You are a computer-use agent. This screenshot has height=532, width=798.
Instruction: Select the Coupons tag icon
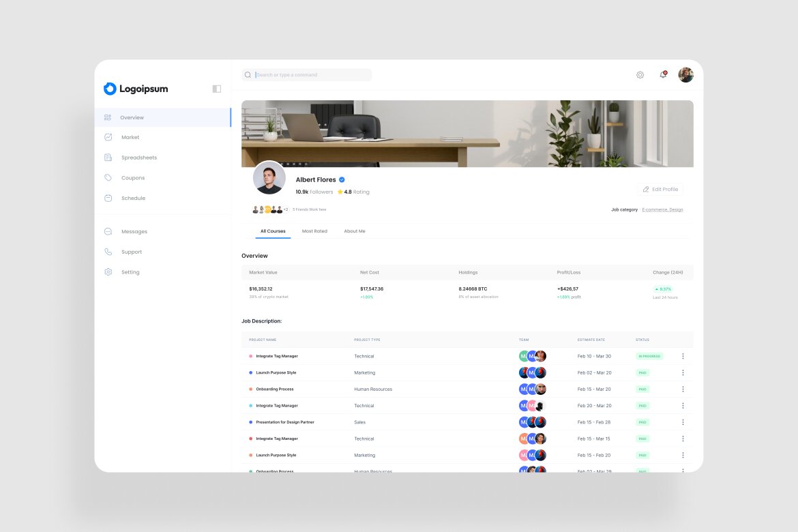pyautogui.click(x=107, y=178)
